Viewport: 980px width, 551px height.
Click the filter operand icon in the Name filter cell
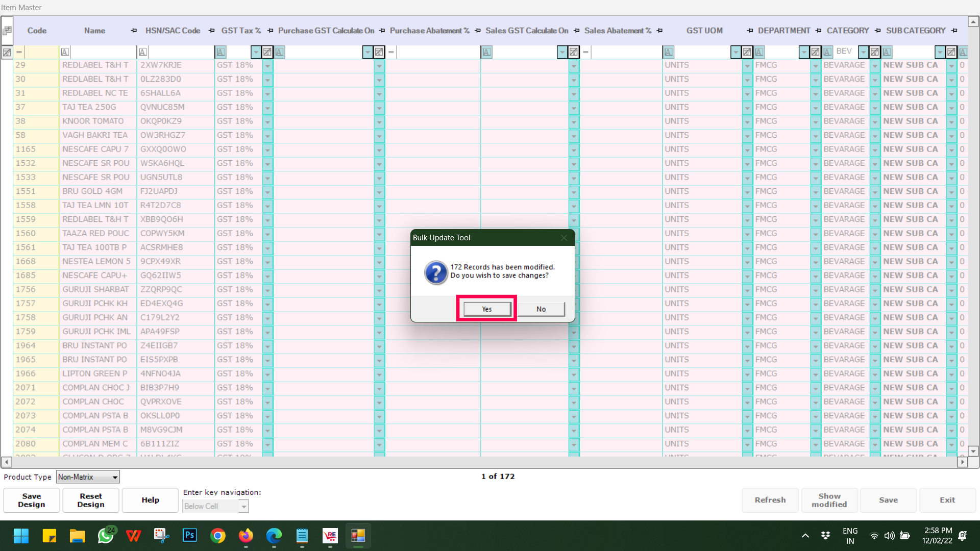[65, 52]
